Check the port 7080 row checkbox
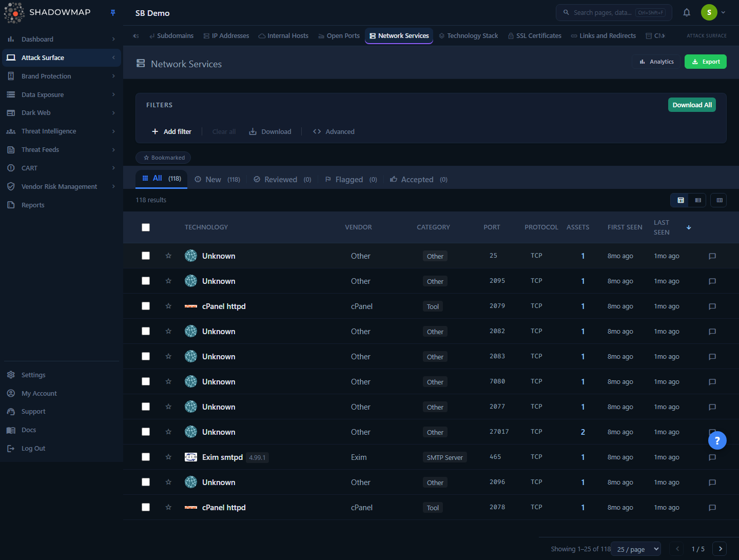The image size is (739, 560). pos(146,381)
